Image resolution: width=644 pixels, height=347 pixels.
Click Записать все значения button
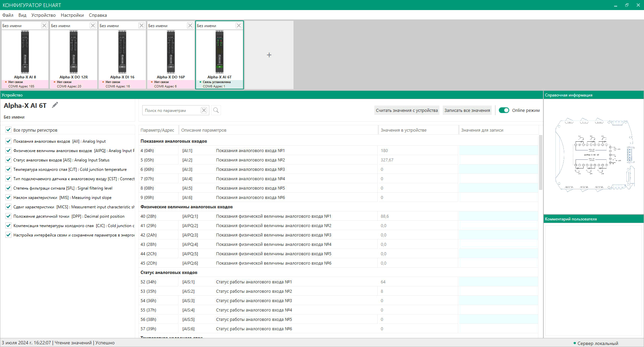tap(467, 110)
